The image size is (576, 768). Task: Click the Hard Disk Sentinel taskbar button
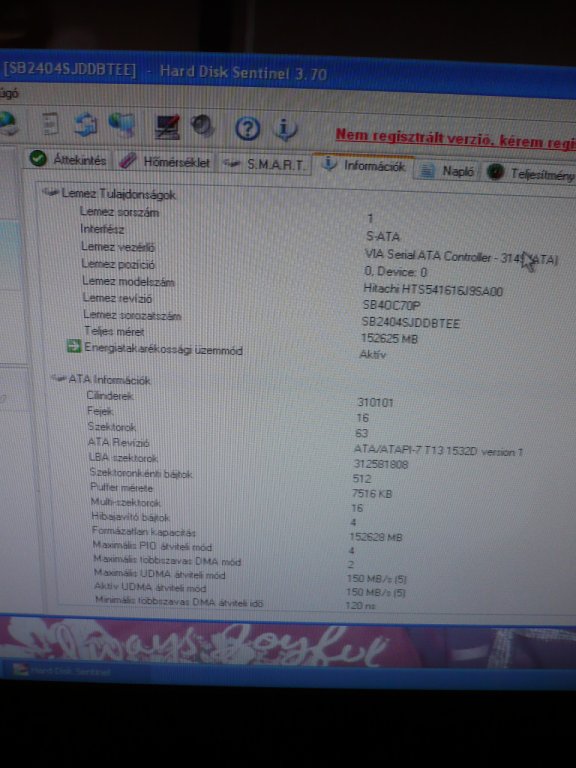(62, 672)
